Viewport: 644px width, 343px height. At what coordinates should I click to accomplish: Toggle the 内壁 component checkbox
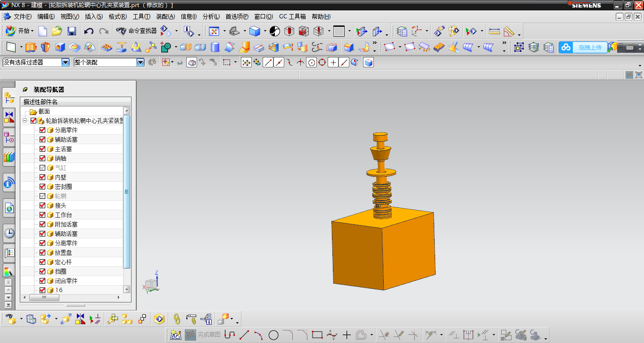click(42, 177)
